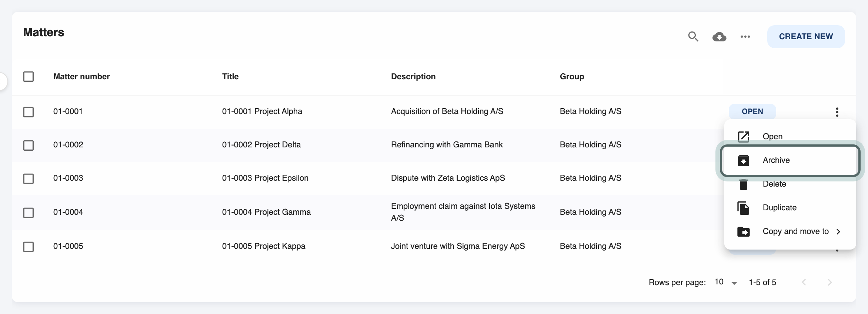Click description Refinancing with Gamma Bank
The width and height of the screenshot is (868, 314).
pyautogui.click(x=447, y=144)
